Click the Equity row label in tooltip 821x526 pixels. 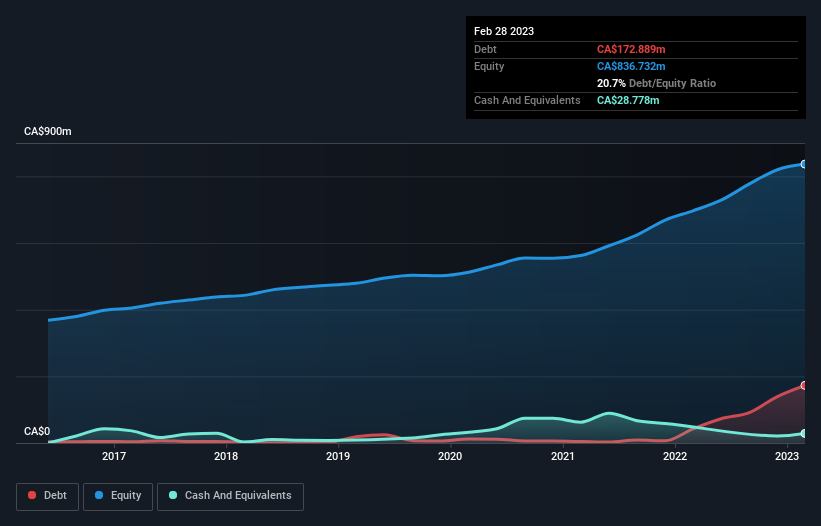[489, 66]
